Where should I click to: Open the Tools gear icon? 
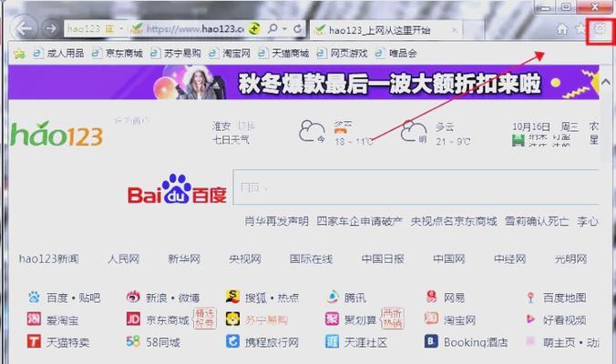pyautogui.click(x=600, y=28)
